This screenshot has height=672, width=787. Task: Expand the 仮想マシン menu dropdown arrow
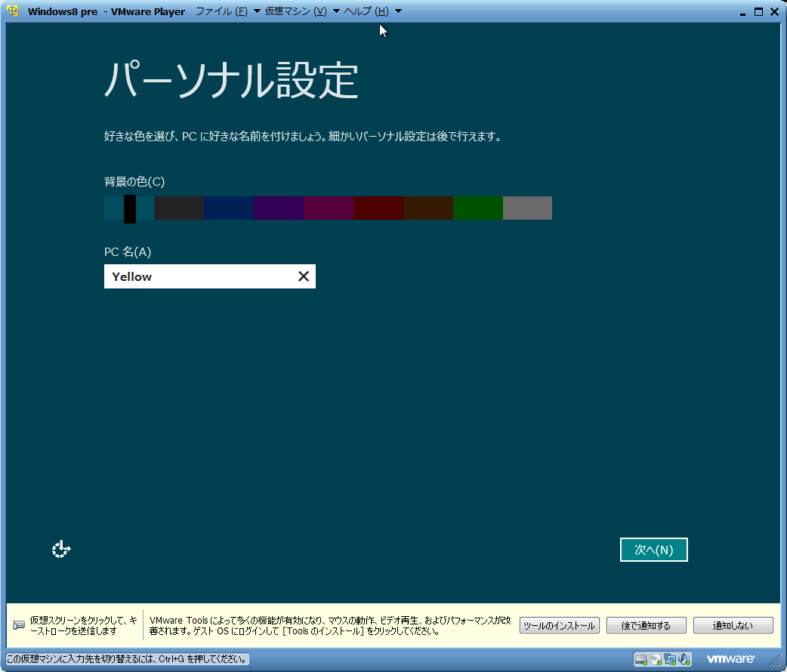336,11
